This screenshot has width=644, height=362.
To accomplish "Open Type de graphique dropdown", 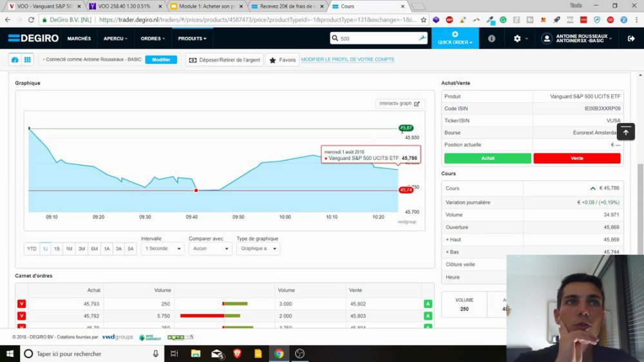I will point(258,249).
